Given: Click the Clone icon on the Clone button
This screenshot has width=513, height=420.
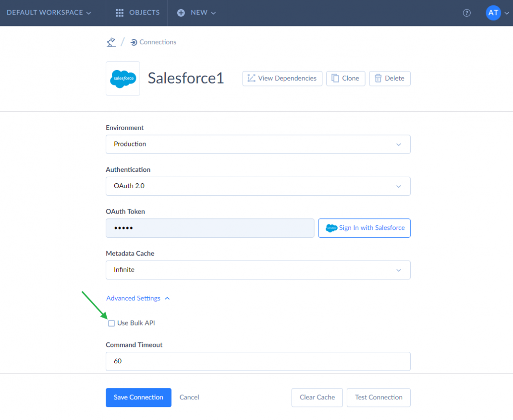Looking at the screenshot, I should [336, 78].
